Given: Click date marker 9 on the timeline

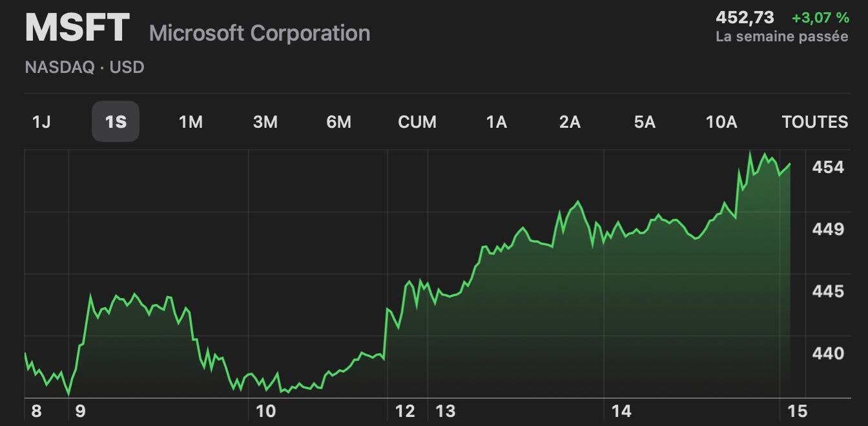Looking at the screenshot, I should [x=80, y=411].
